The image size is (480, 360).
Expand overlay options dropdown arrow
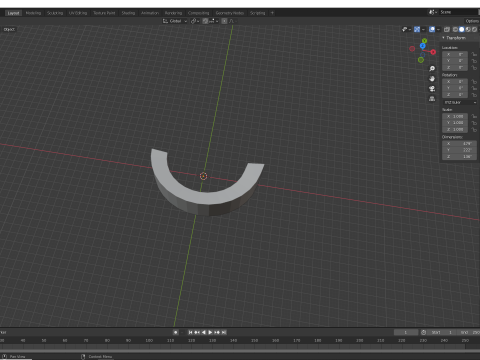coord(438,29)
